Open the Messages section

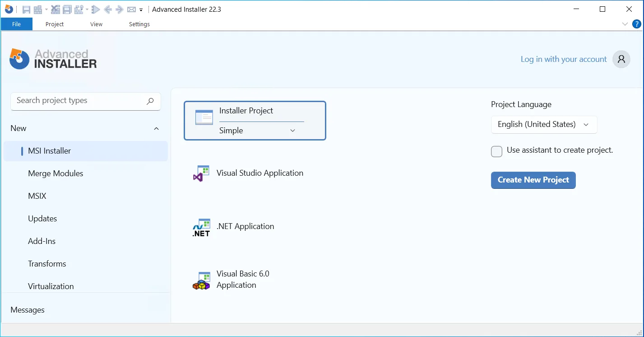pos(28,310)
